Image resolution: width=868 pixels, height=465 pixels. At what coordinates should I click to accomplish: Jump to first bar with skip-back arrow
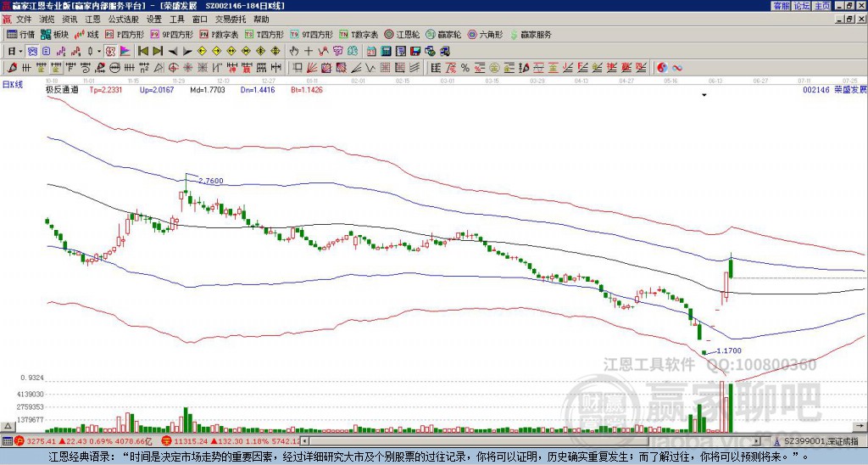pos(142,52)
